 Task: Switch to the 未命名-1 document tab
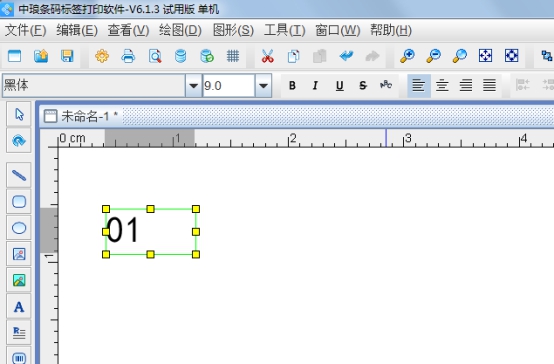point(81,116)
